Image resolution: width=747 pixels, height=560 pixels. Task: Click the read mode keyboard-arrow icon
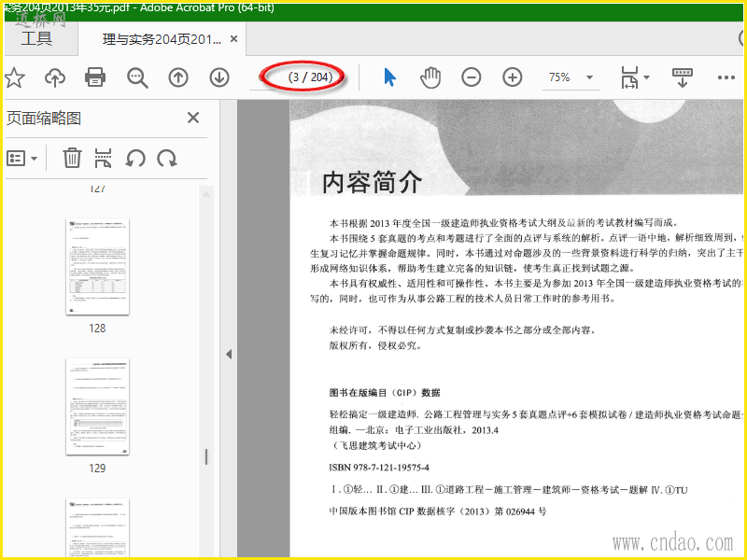click(x=683, y=77)
